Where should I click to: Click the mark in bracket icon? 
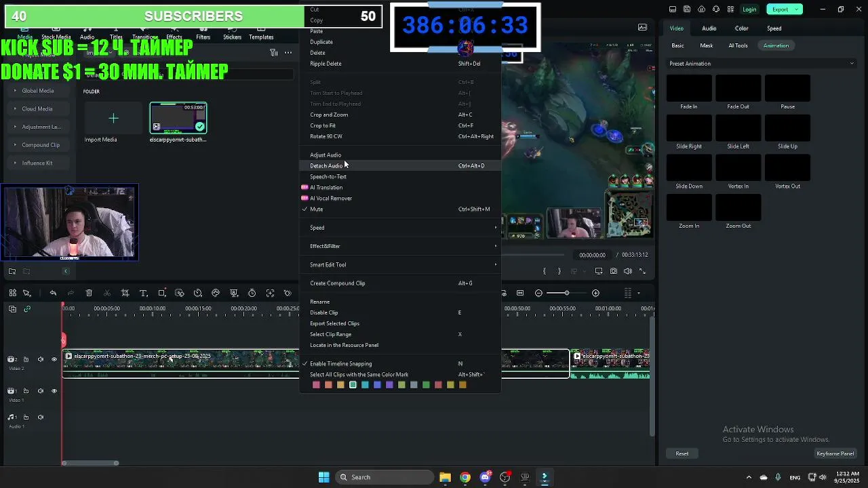(544, 271)
